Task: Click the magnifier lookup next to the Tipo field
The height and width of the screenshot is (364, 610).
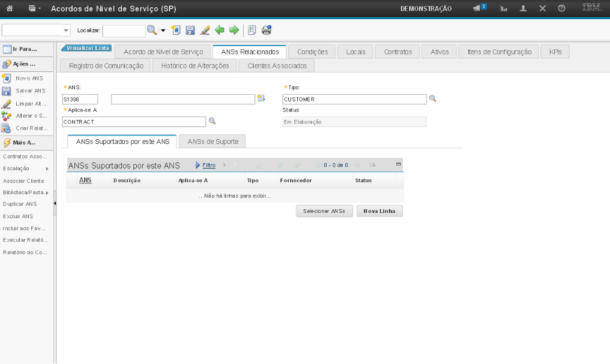Action: tap(432, 99)
